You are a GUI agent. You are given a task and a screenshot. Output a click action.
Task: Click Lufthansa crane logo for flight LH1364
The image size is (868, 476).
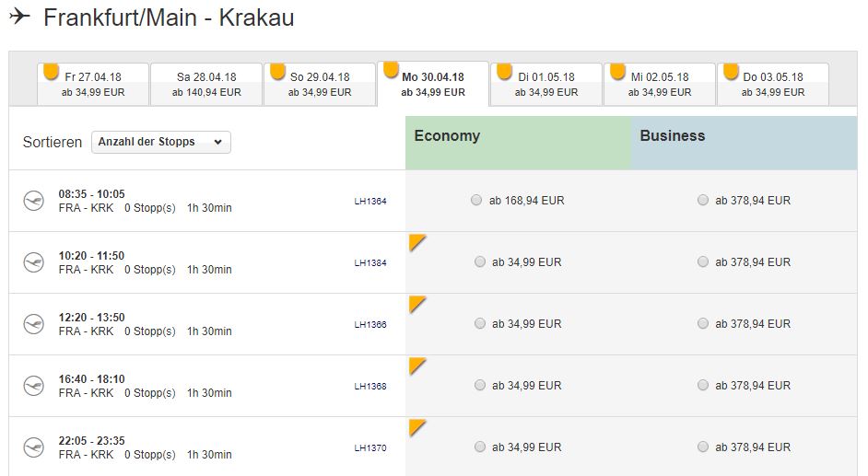pos(34,201)
